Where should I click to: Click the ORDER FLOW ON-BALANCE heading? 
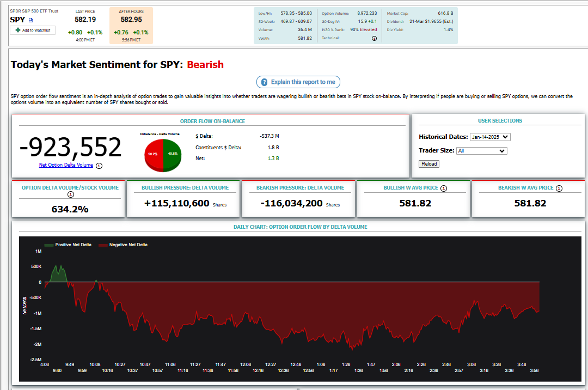pos(212,121)
